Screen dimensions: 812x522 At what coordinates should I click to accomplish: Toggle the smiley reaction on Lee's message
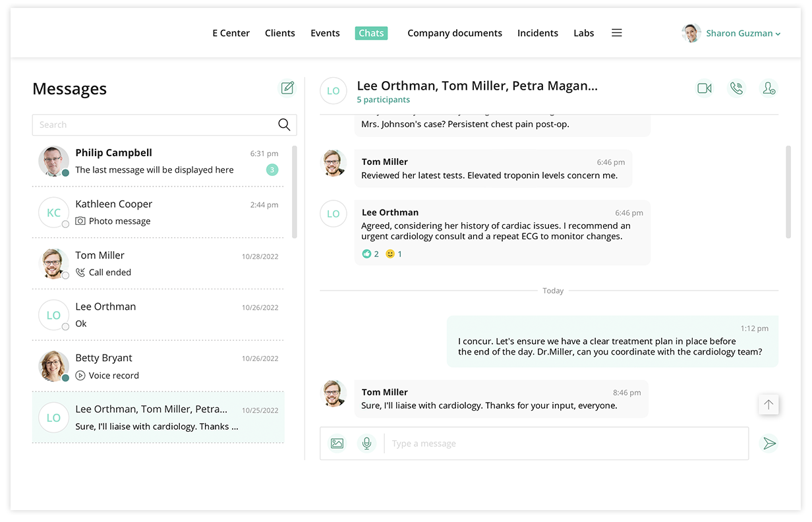393,254
